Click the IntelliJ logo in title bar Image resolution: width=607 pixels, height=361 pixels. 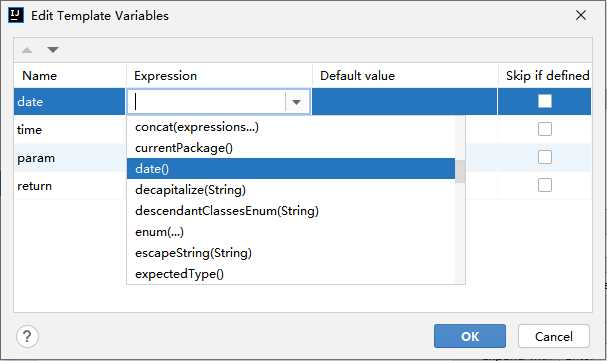(x=16, y=15)
